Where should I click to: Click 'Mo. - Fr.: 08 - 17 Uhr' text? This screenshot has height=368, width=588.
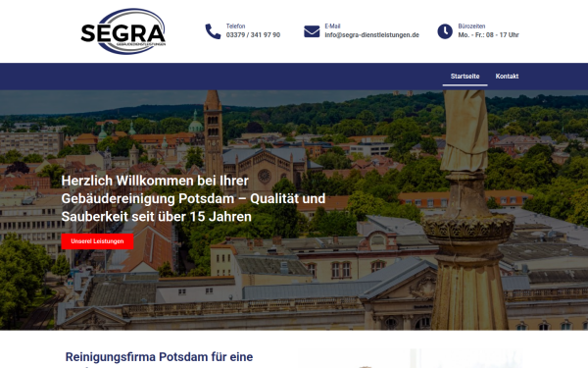(x=488, y=35)
